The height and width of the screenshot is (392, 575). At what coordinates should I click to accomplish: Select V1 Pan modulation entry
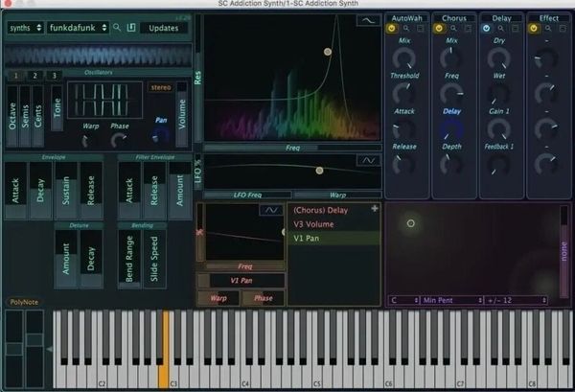click(x=333, y=238)
